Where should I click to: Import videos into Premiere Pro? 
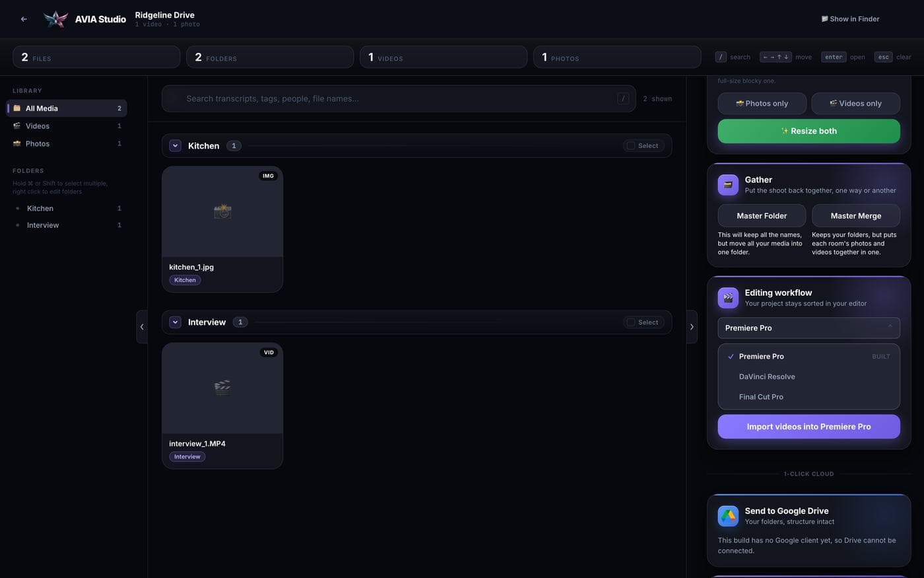[x=808, y=427]
